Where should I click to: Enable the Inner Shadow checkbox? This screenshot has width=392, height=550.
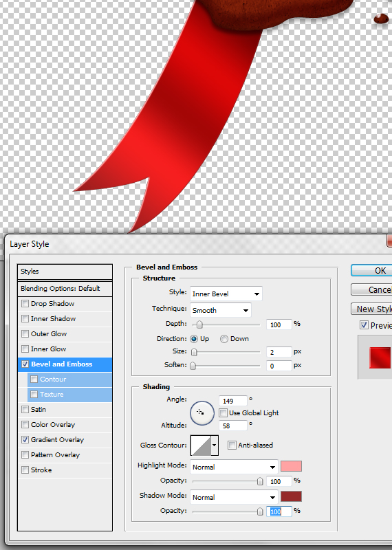pyautogui.click(x=25, y=318)
